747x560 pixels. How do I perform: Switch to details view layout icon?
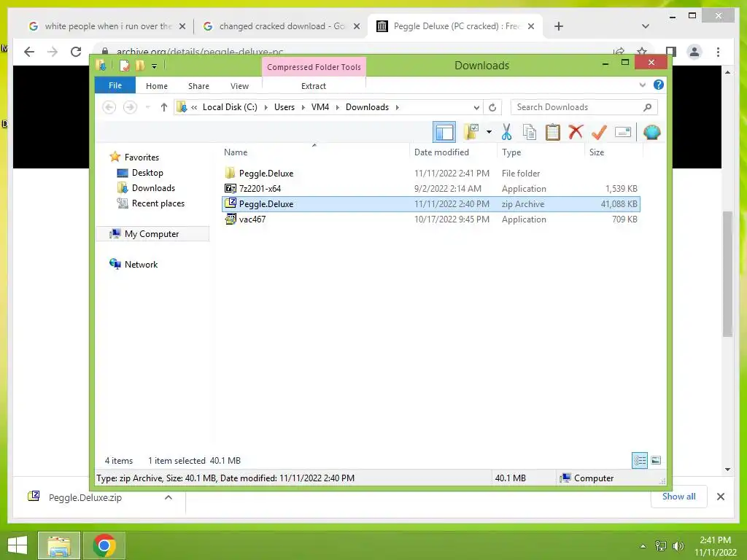(640, 460)
